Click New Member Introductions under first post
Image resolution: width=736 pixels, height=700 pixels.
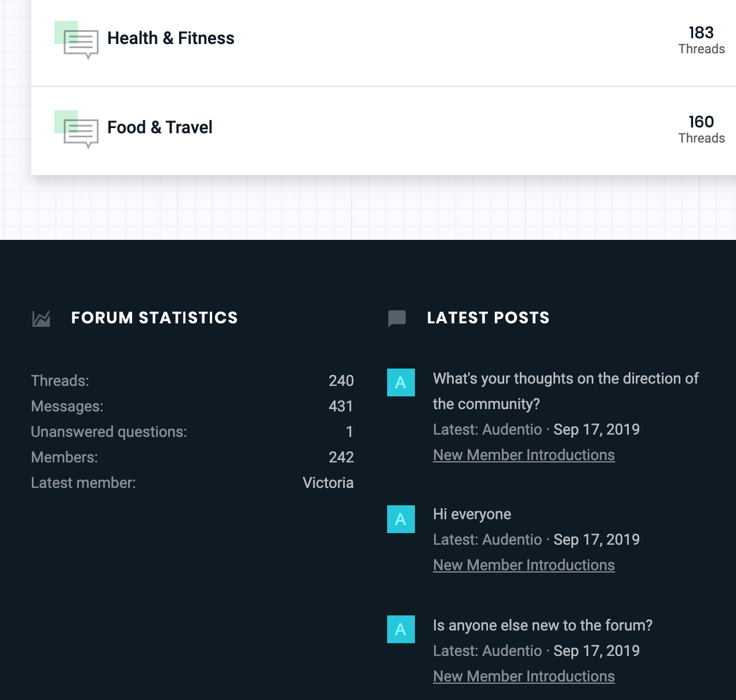pos(524,455)
